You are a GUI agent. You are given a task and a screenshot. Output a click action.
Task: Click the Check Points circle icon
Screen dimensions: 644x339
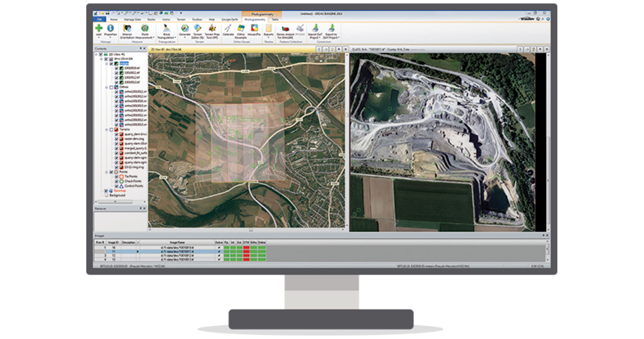pos(121,181)
